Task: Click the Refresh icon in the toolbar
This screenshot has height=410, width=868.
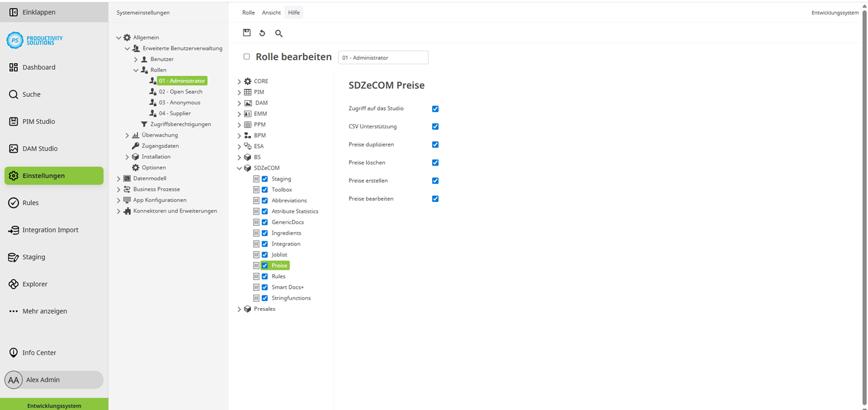Action: click(262, 33)
